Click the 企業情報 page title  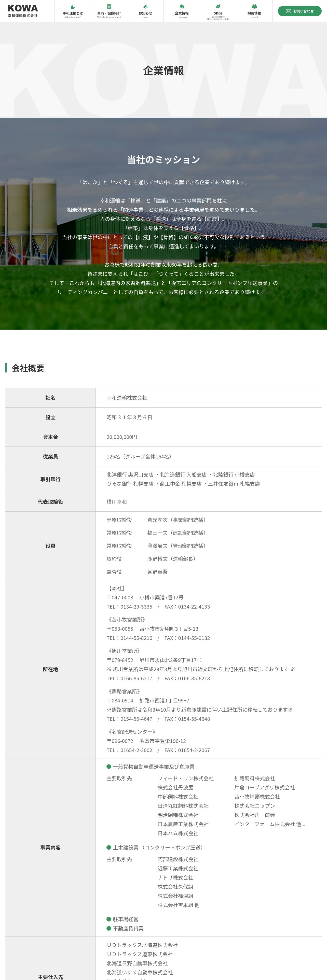tap(164, 71)
